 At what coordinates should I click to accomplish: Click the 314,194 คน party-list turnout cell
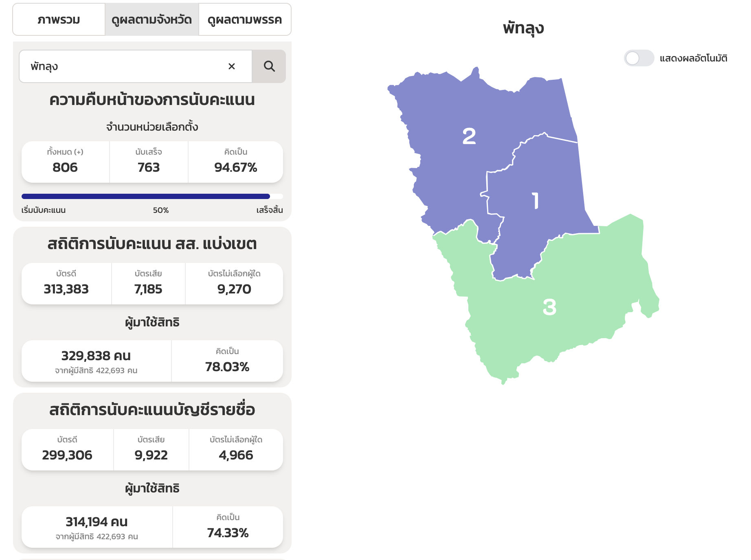click(x=97, y=527)
